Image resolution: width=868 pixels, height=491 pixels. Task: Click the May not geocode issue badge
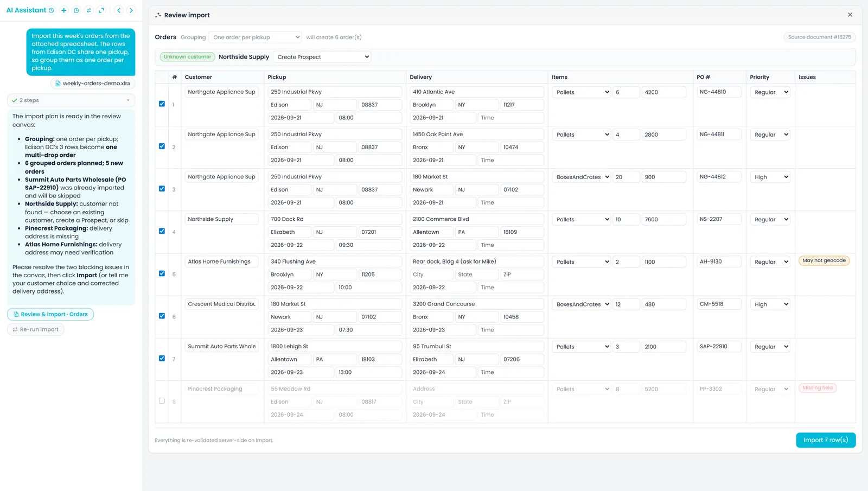824,261
